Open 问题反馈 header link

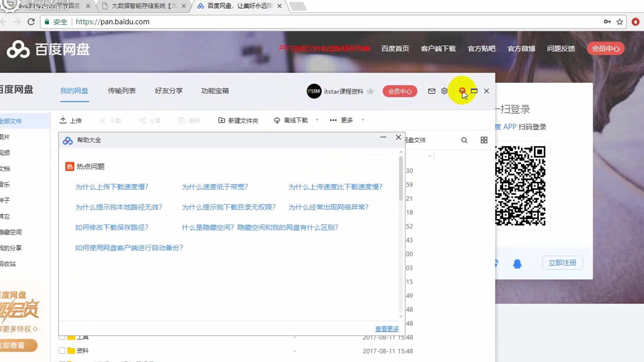point(561,49)
